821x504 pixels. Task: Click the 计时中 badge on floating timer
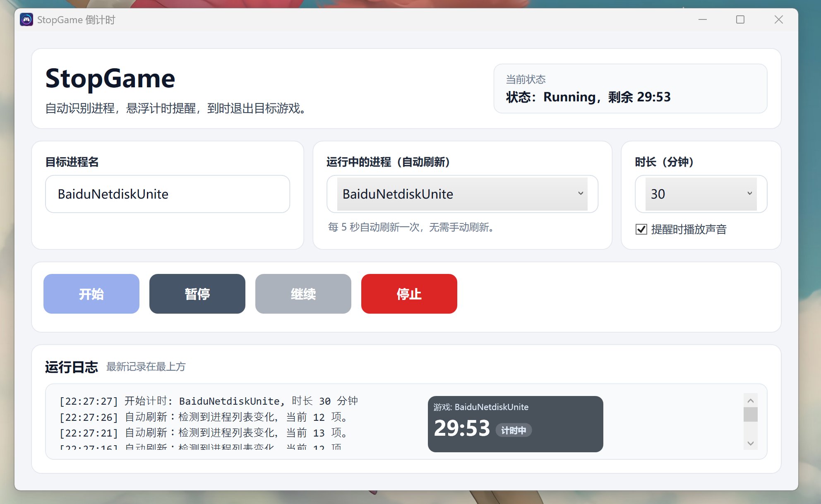tap(514, 430)
